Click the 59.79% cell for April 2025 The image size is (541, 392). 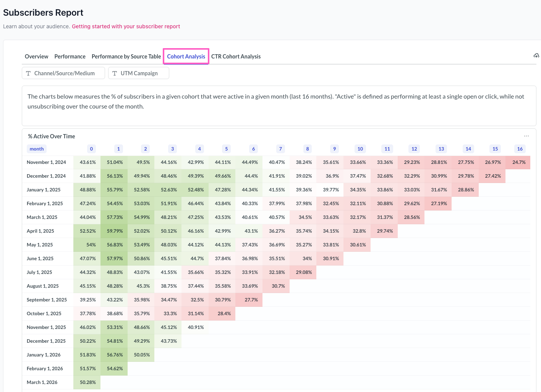click(x=115, y=231)
